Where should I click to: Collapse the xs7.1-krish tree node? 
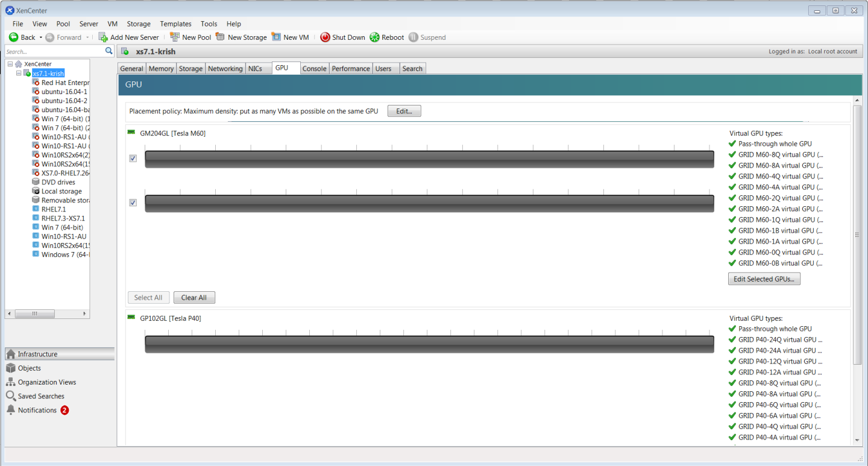coord(18,73)
